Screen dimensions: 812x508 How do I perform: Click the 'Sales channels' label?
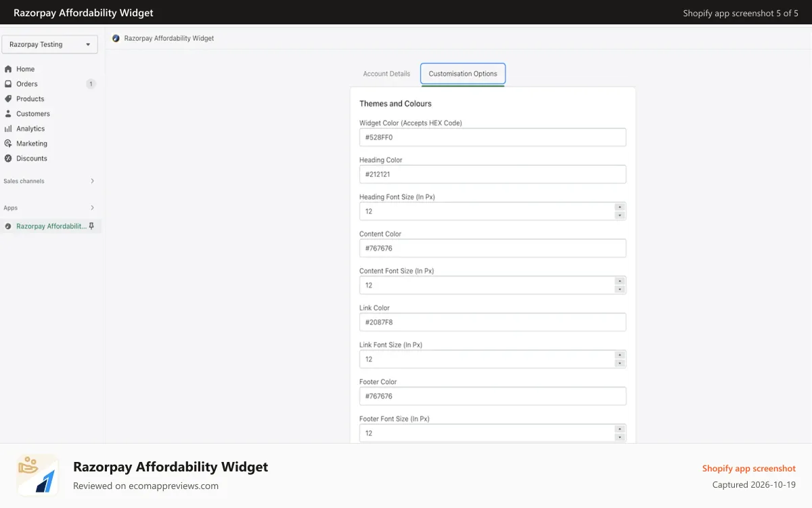coord(24,181)
